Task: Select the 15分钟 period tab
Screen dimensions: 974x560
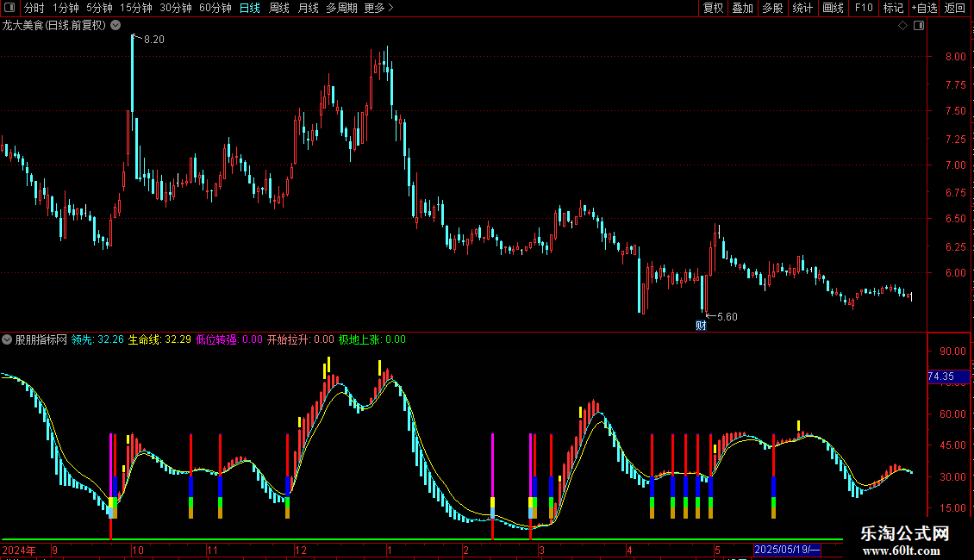Action: point(136,8)
